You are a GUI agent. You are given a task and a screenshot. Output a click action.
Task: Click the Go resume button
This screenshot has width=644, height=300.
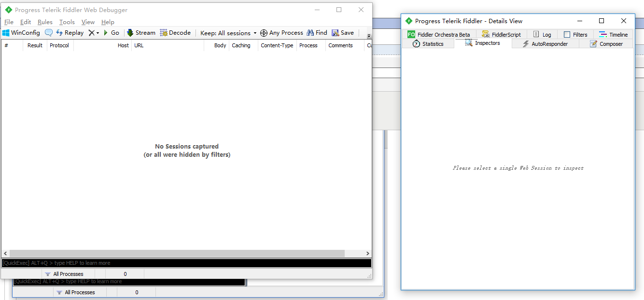click(x=112, y=33)
